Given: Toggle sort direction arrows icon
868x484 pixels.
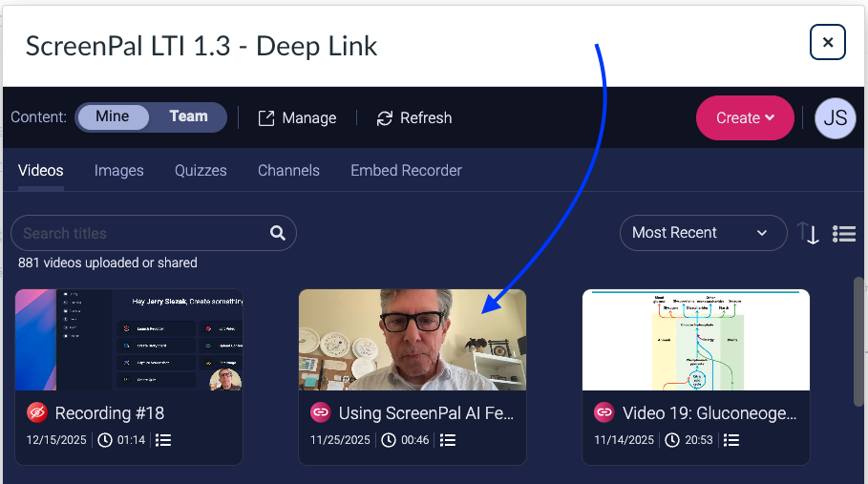Looking at the screenshot, I should click(808, 233).
